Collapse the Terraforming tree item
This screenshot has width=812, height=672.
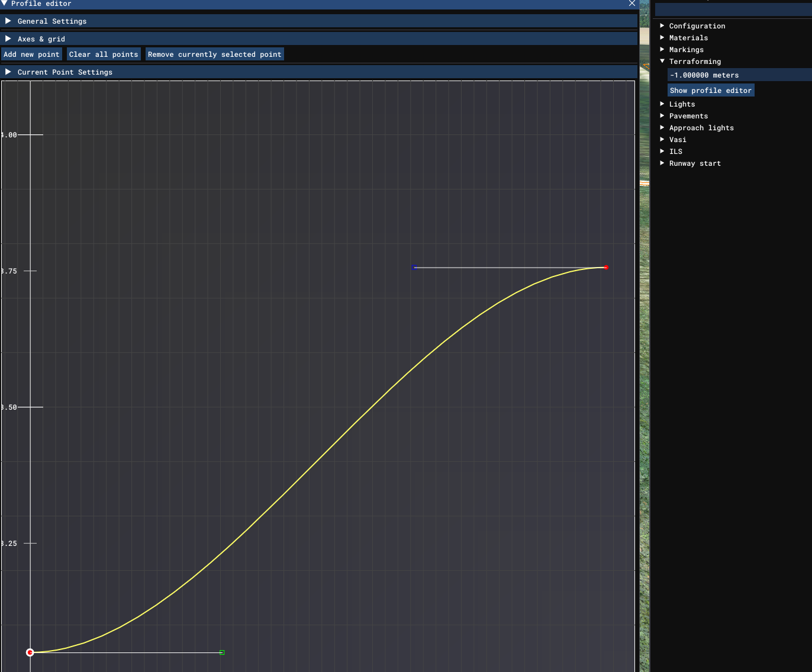[x=662, y=61]
